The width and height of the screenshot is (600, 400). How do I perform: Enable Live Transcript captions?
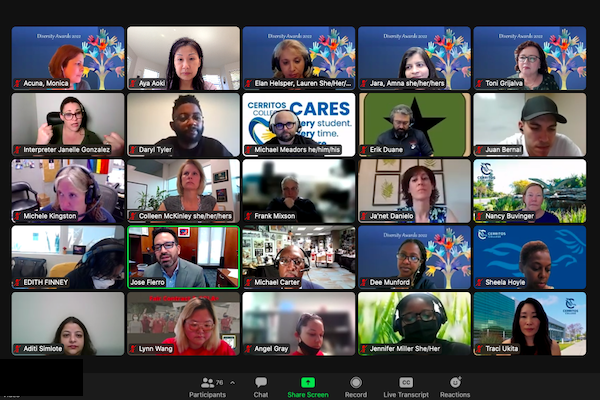[405, 382]
